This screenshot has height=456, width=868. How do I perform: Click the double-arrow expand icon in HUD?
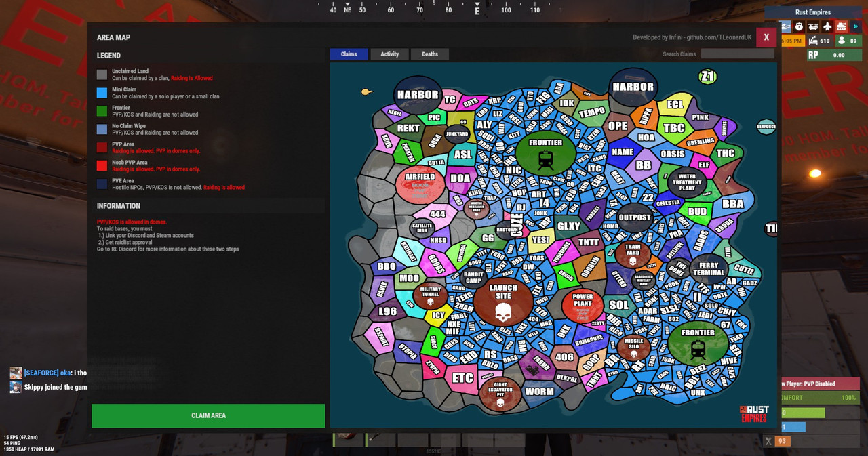click(855, 26)
